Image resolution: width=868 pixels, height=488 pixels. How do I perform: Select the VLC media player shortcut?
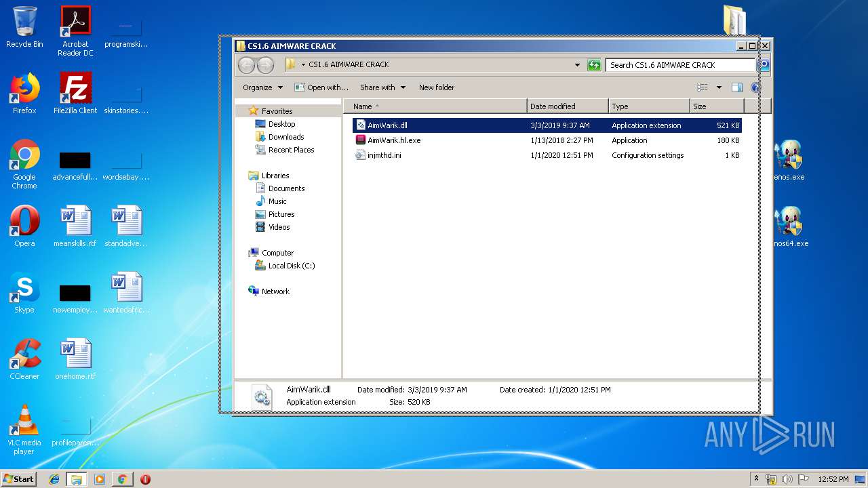[24, 430]
